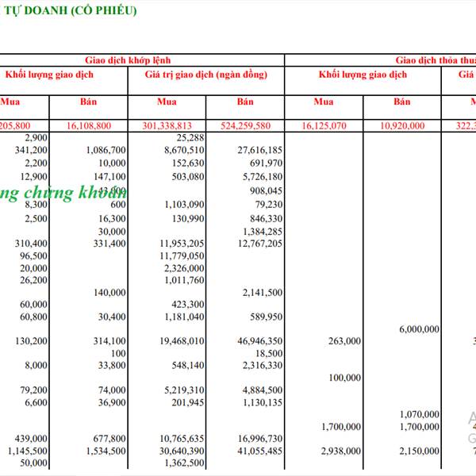Screen dimensions: 476x476
Task: Select cell 2,900
Action: click(x=36, y=137)
